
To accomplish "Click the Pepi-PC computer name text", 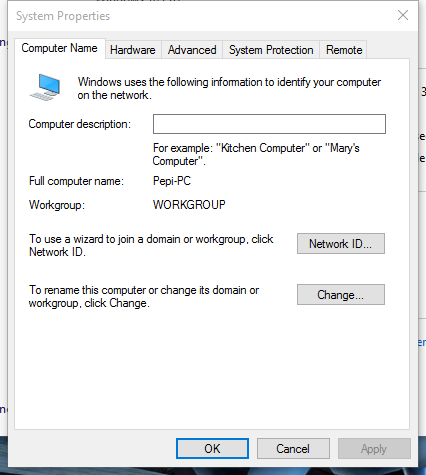I will click(172, 181).
